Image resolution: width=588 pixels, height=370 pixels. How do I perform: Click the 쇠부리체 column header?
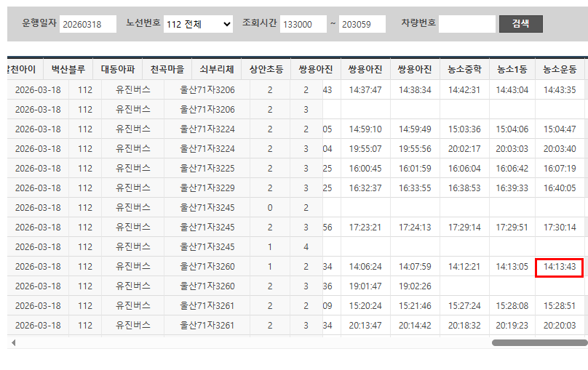click(217, 70)
